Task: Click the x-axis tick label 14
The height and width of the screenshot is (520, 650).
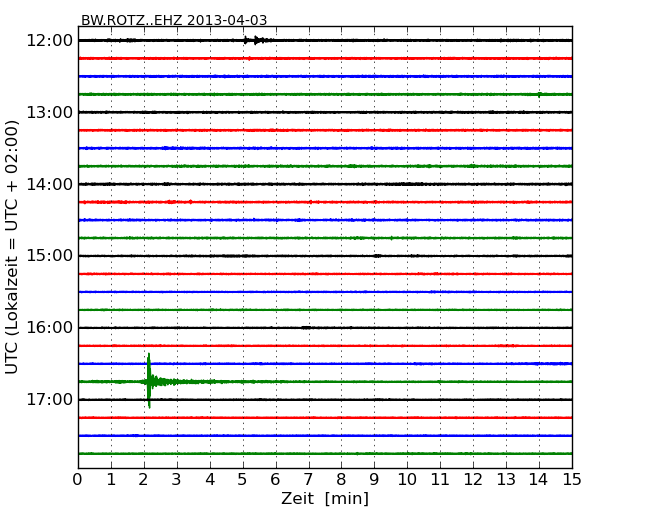Action: coord(538,479)
